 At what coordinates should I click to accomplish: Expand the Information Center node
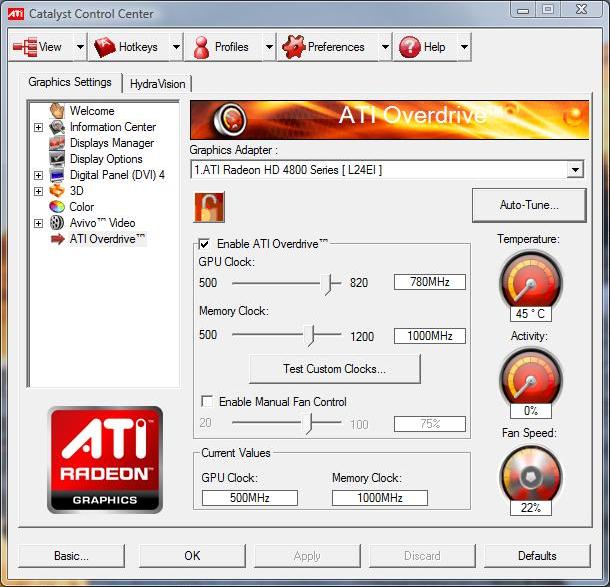[39, 127]
